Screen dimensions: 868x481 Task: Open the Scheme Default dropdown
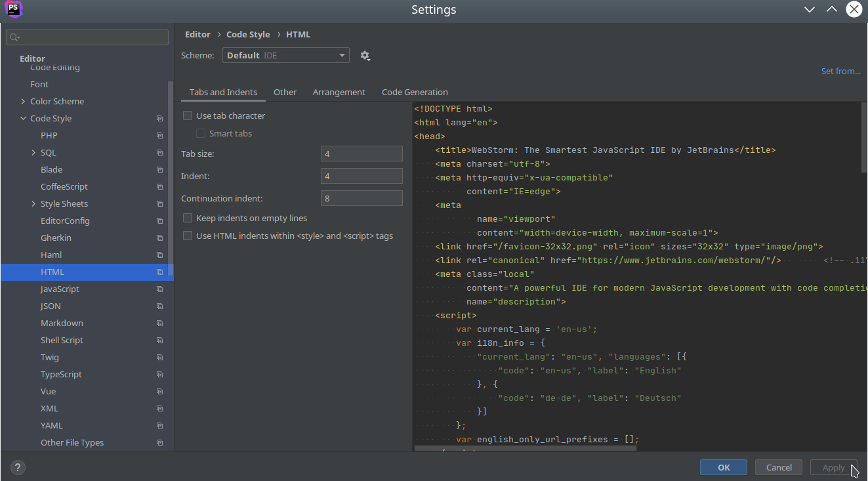pos(286,56)
